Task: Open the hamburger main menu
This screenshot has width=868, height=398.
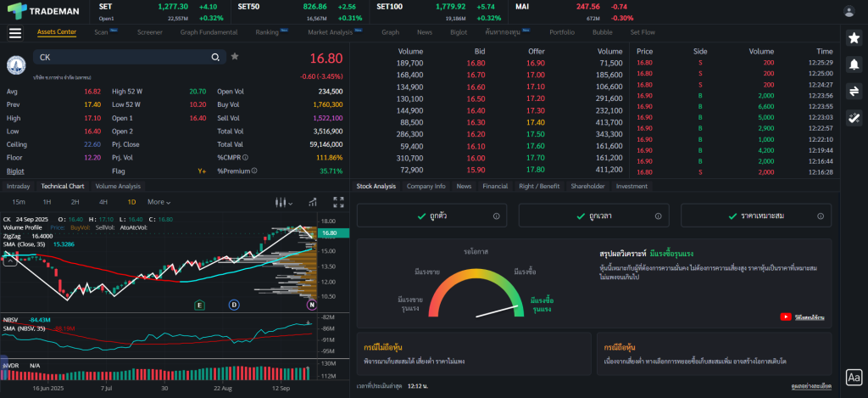Action: (x=14, y=33)
